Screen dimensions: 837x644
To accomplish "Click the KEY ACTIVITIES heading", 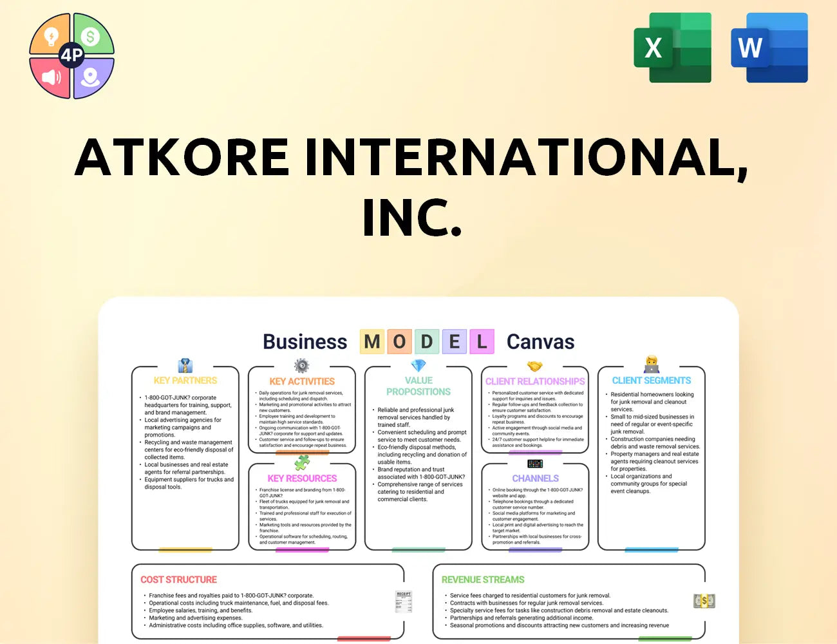I will click(302, 381).
